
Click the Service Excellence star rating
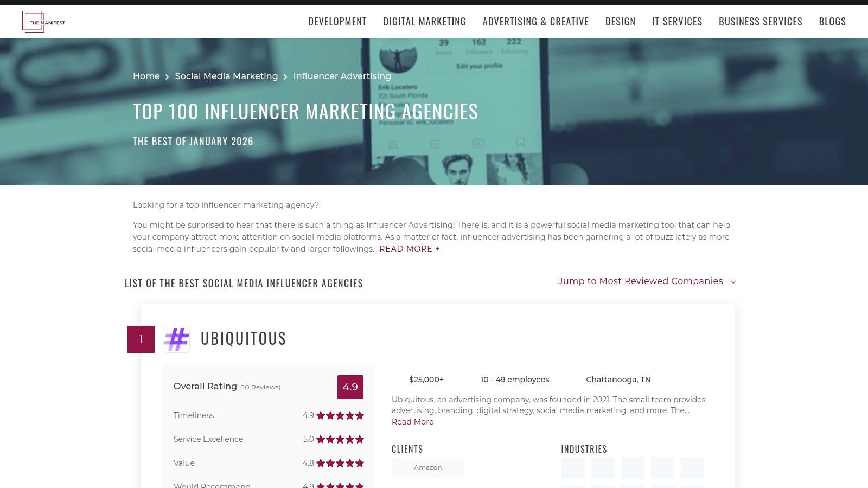click(x=340, y=439)
